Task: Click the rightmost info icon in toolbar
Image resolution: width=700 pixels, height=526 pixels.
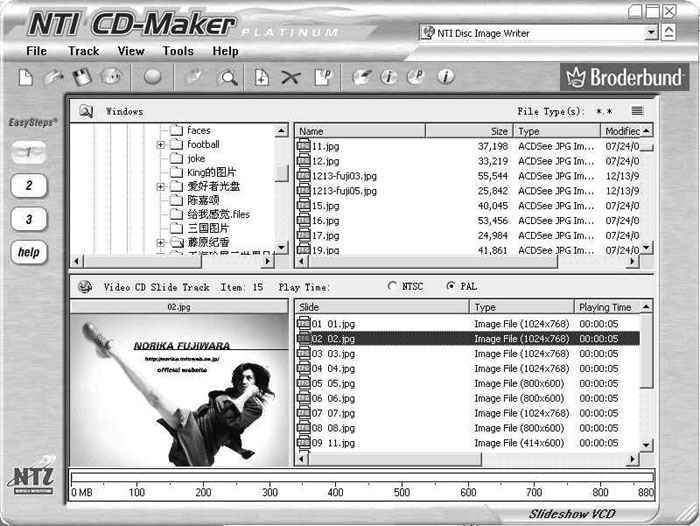Action: (x=445, y=76)
